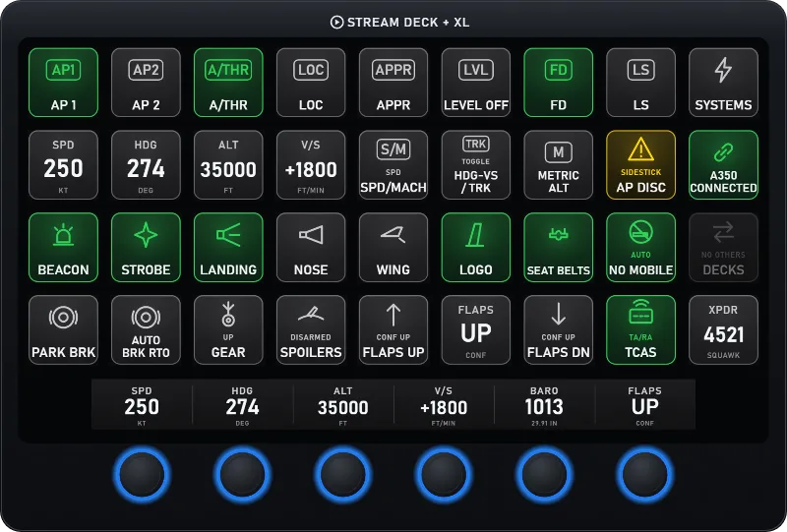Toggle the LANDING lights key
This screenshot has height=532, width=787.
pos(228,248)
